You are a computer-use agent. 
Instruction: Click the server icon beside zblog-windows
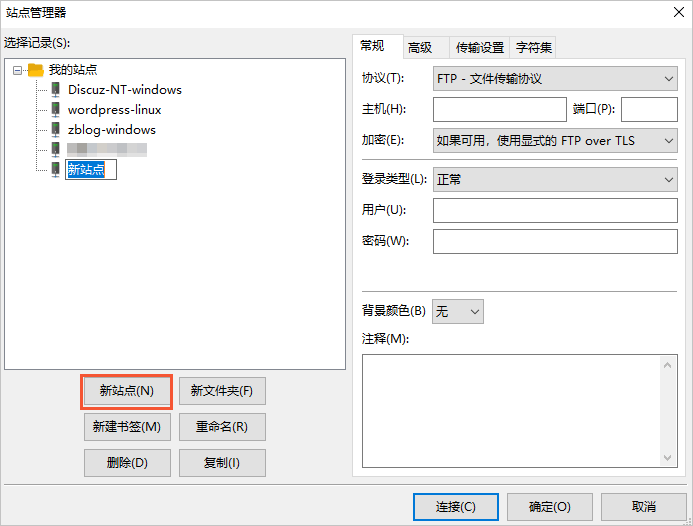pyautogui.click(x=55, y=130)
